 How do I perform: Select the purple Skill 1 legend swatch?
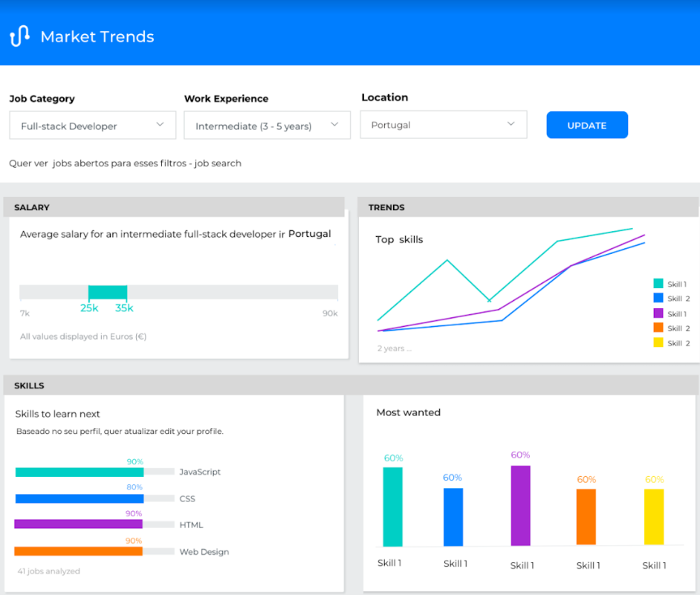(x=658, y=313)
